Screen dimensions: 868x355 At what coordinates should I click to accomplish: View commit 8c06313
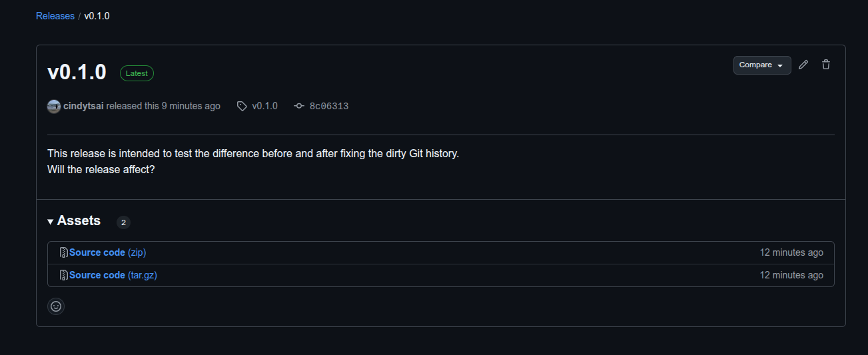click(x=329, y=106)
